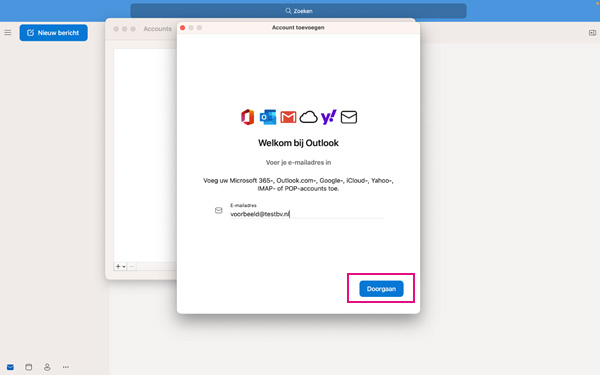The width and height of the screenshot is (600, 375).
Task: Add account with plus button in Accounts window
Action: click(120, 266)
